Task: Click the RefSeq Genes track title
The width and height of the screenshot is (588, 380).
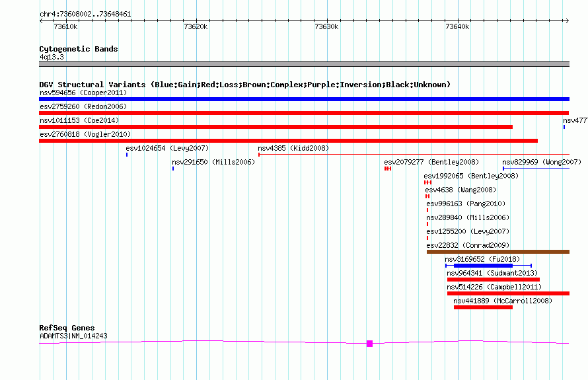Action: pos(67,328)
